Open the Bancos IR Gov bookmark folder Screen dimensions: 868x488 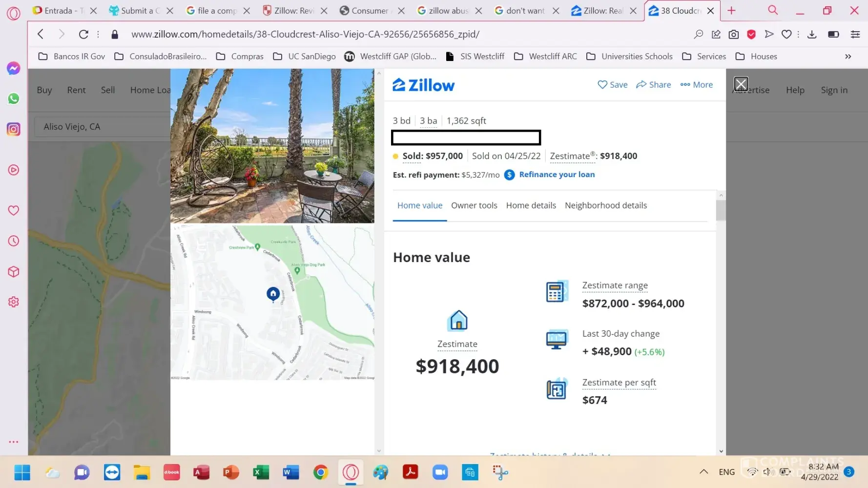tap(72, 57)
